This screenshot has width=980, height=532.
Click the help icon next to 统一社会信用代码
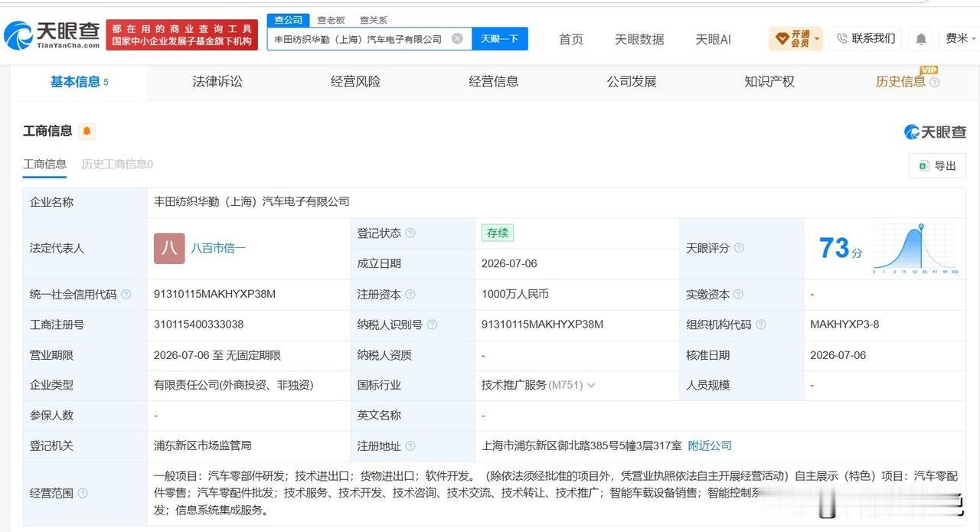pos(126,294)
